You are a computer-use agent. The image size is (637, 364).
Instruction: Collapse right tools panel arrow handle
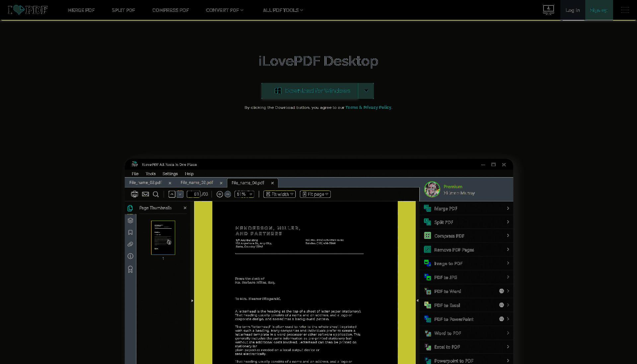417,300
